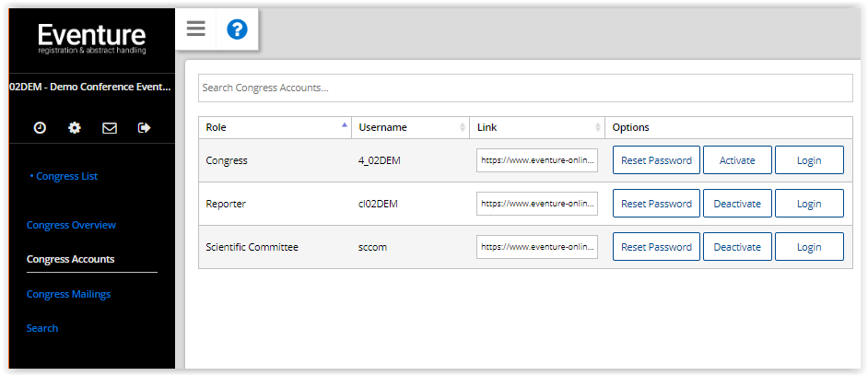Select Congress Accounts menu item

click(x=70, y=259)
